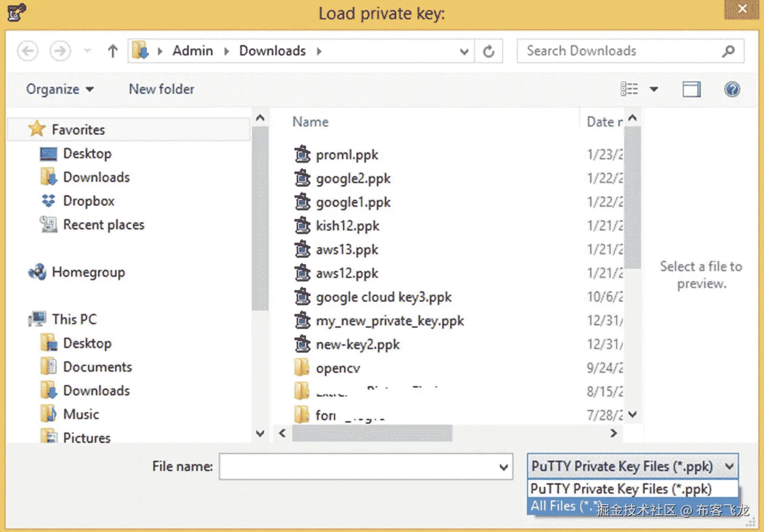This screenshot has width=764, height=532.
Task: Open Documents under This PC
Action: pos(98,367)
